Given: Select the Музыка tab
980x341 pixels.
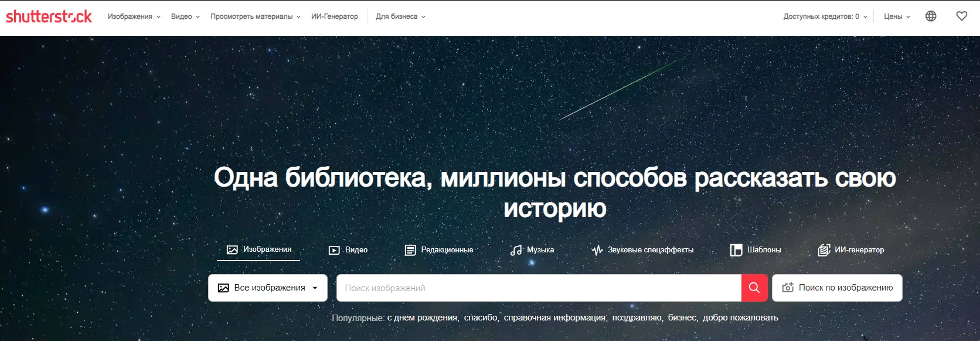Looking at the screenshot, I should (x=532, y=250).
